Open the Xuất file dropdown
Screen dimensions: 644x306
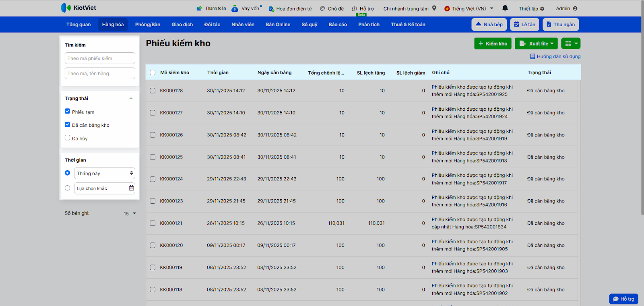[x=536, y=43]
